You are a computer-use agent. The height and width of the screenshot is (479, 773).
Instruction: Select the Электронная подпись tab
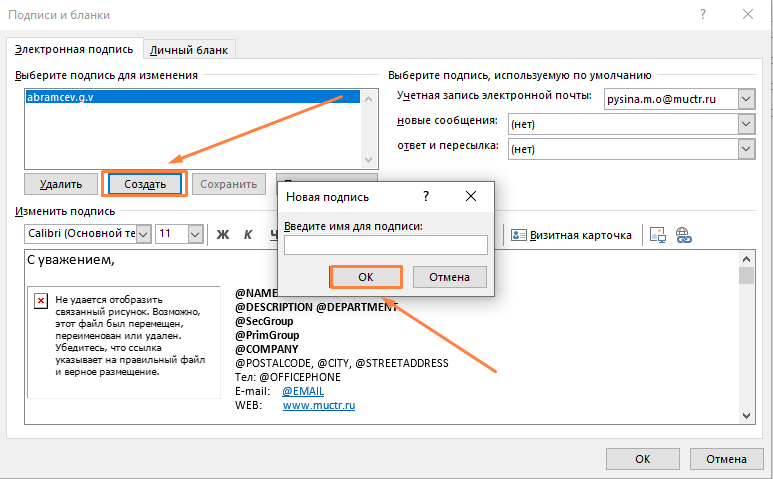pyautogui.click(x=75, y=49)
